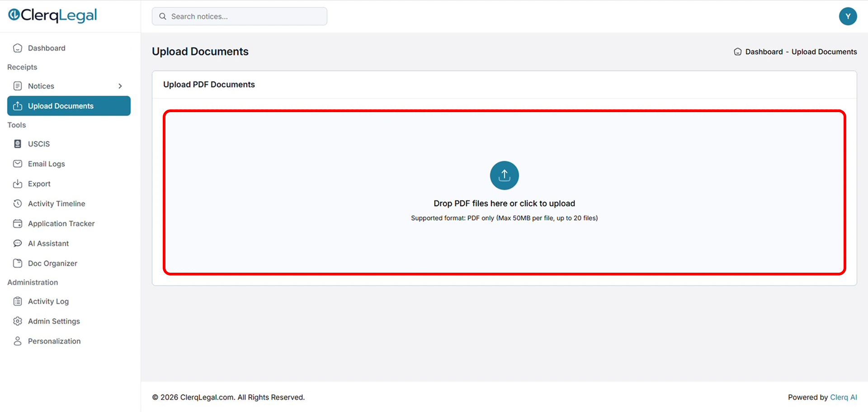This screenshot has height=412, width=868.
Task: Click the Personalization user icon
Action: (18, 341)
